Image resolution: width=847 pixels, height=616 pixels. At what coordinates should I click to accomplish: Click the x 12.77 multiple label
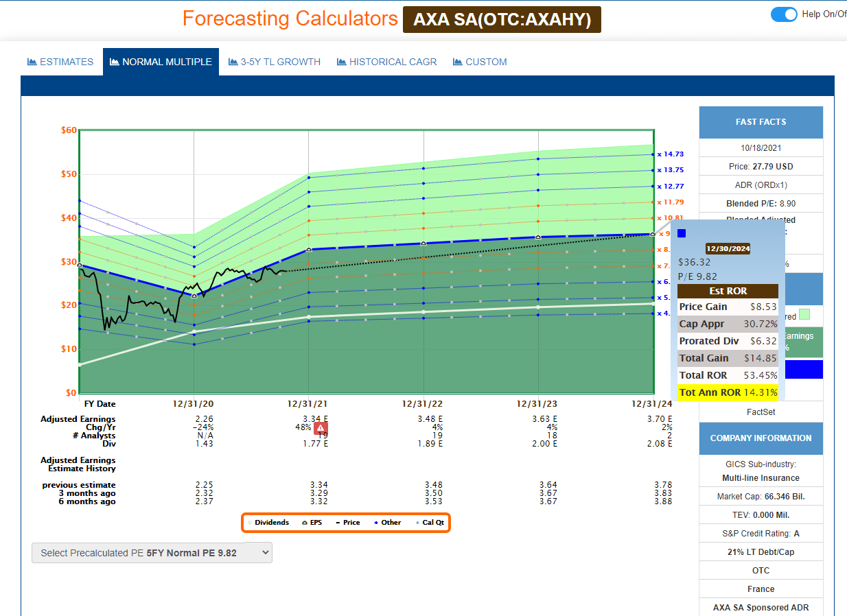670,187
